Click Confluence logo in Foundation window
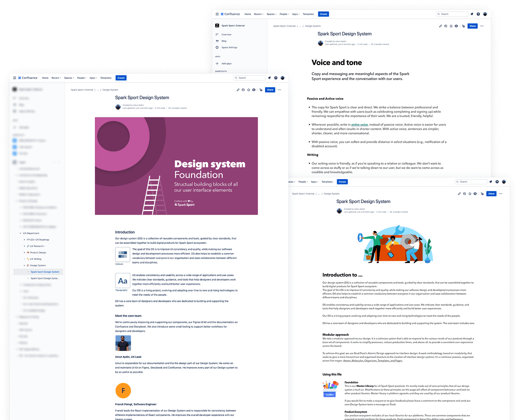The image size is (515, 420). (28, 78)
